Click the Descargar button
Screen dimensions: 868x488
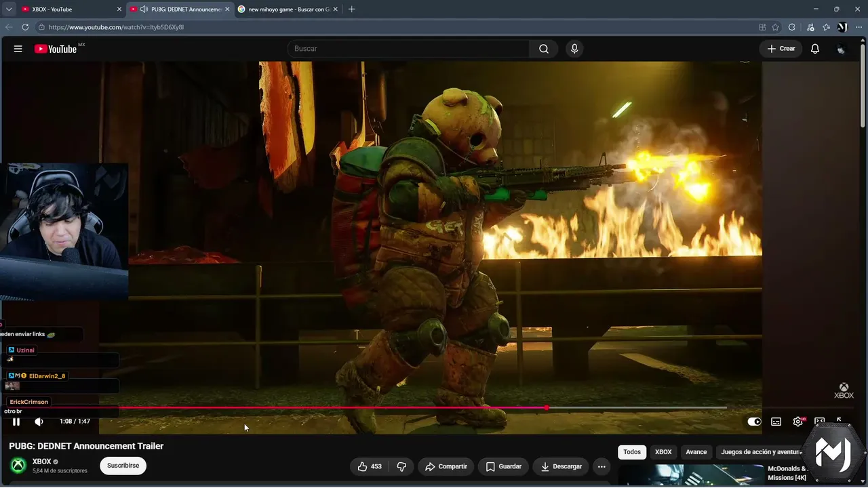click(x=561, y=466)
